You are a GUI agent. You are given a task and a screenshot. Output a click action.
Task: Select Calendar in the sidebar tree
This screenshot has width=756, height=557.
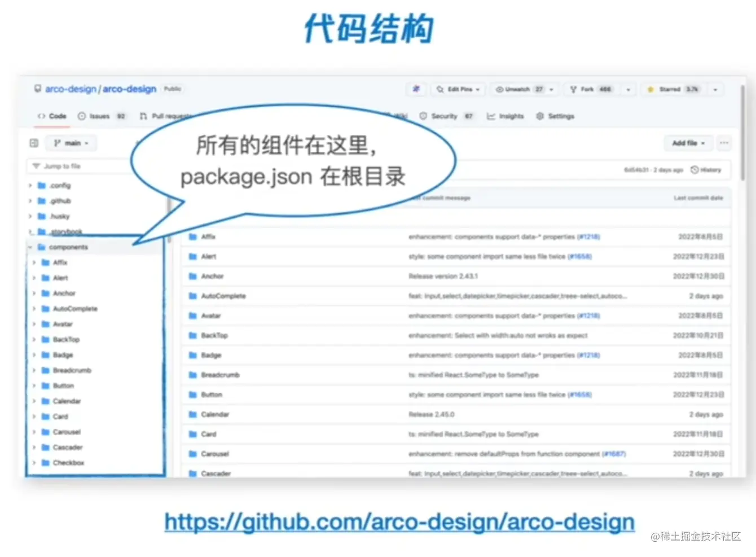67,401
